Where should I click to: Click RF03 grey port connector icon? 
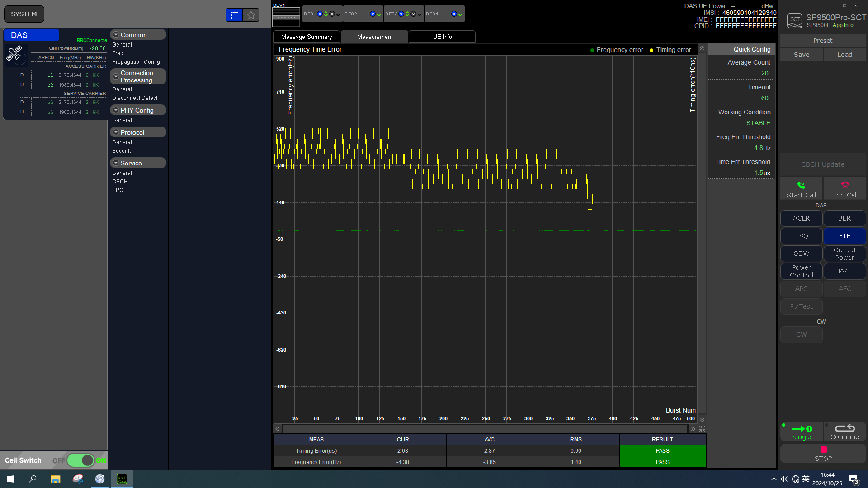tap(413, 14)
